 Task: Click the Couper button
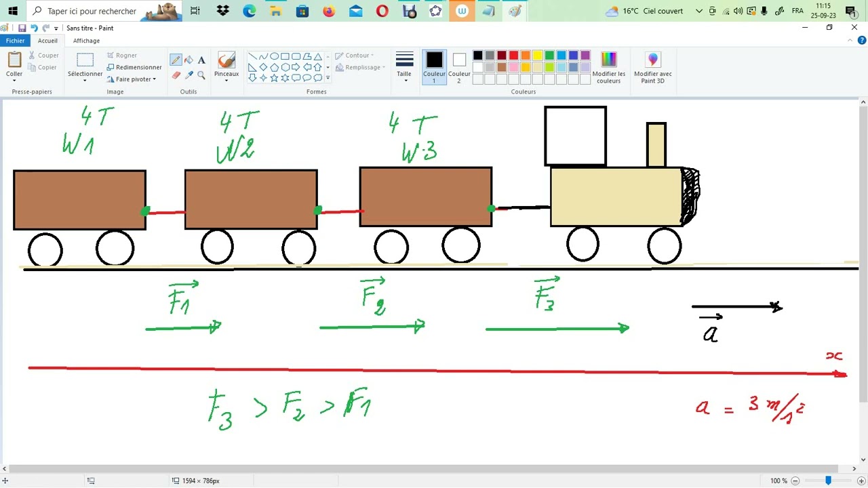(43, 56)
